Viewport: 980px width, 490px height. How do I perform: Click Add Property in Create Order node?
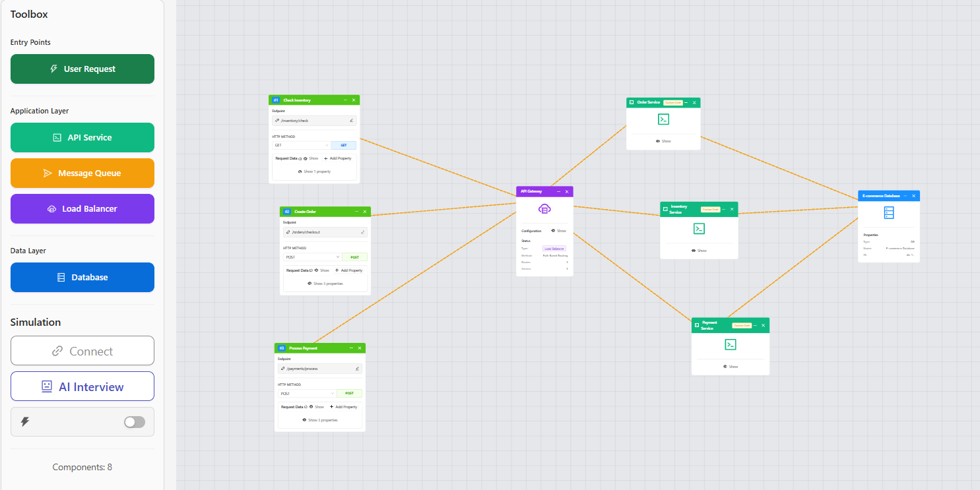pyautogui.click(x=349, y=270)
